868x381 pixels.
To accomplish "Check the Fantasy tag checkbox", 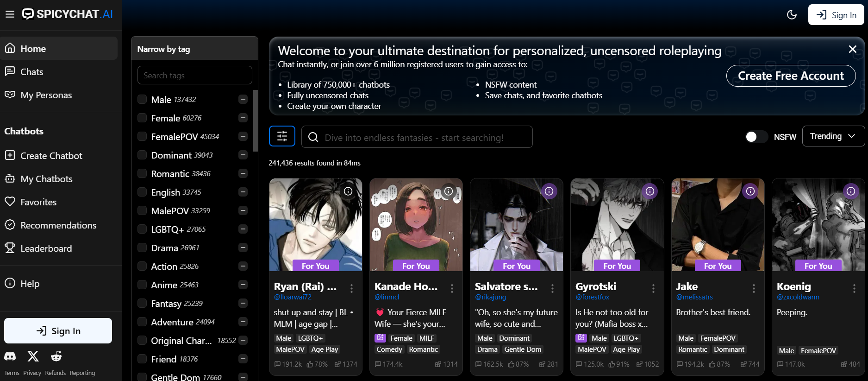I will [x=142, y=303].
